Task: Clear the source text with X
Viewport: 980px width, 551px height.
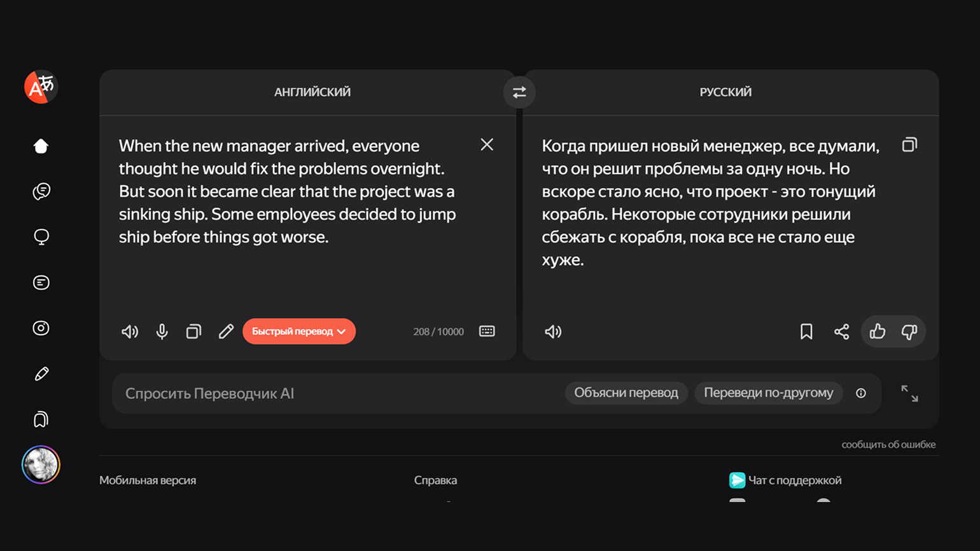Action: tap(487, 145)
